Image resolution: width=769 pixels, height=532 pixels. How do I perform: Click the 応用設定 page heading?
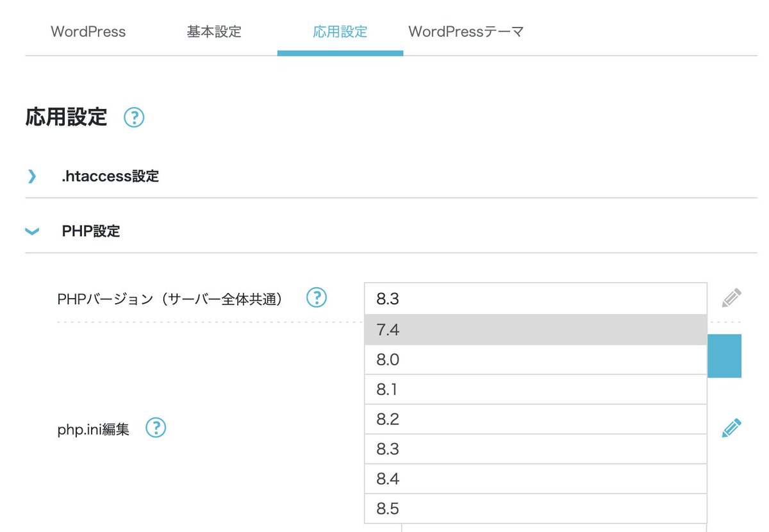point(66,117)
